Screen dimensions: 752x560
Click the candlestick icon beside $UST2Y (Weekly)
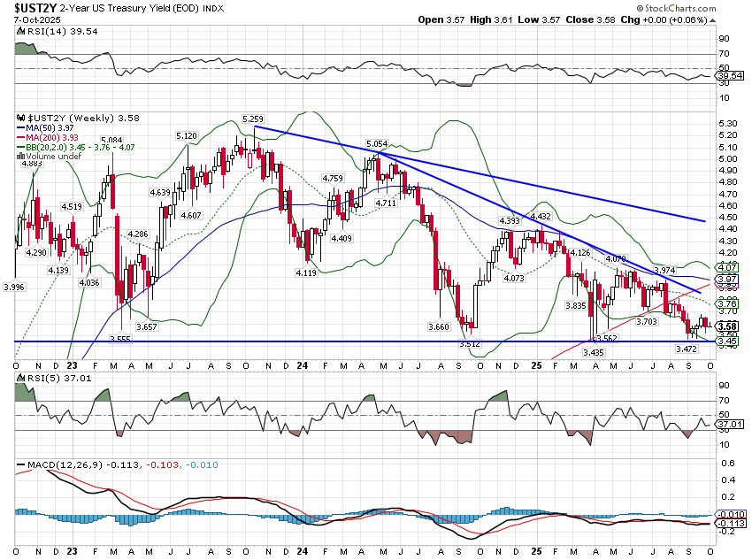tap(21, 117)
